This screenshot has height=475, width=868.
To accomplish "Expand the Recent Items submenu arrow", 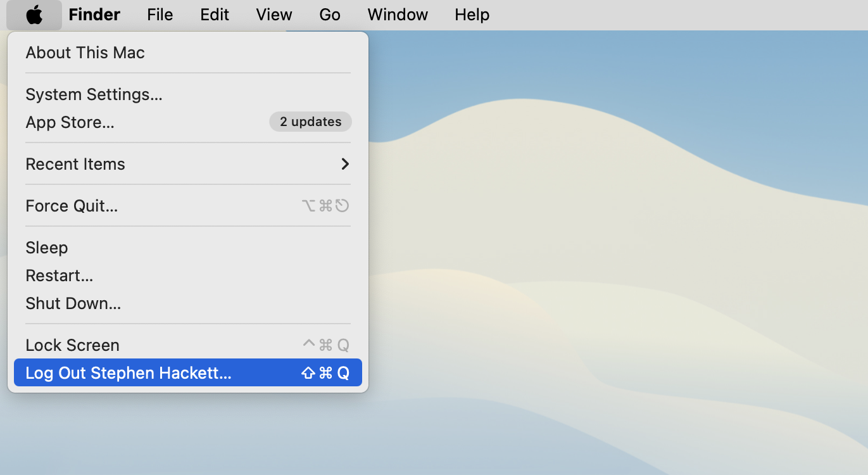I will click(x=345, y=164).
